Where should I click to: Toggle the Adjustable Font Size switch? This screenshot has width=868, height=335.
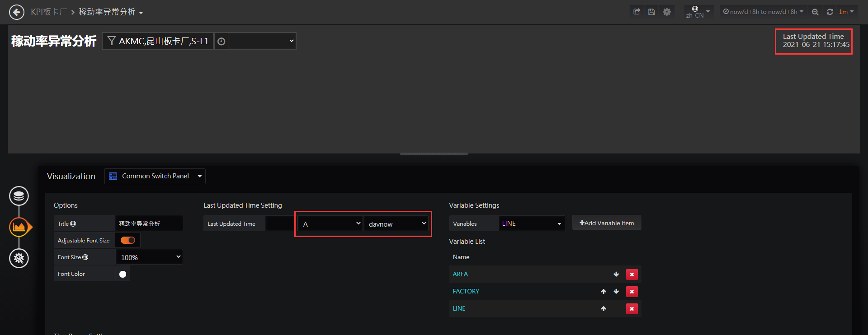[128, 240]
